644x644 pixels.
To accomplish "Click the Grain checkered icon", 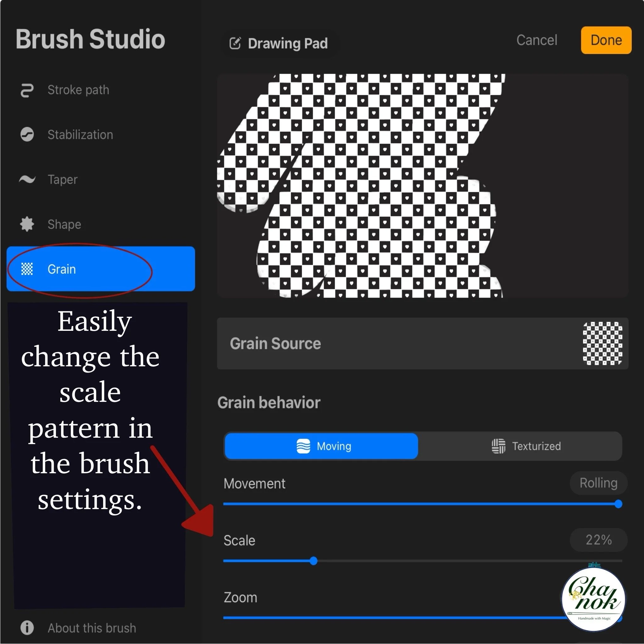I will pos(27,269).
